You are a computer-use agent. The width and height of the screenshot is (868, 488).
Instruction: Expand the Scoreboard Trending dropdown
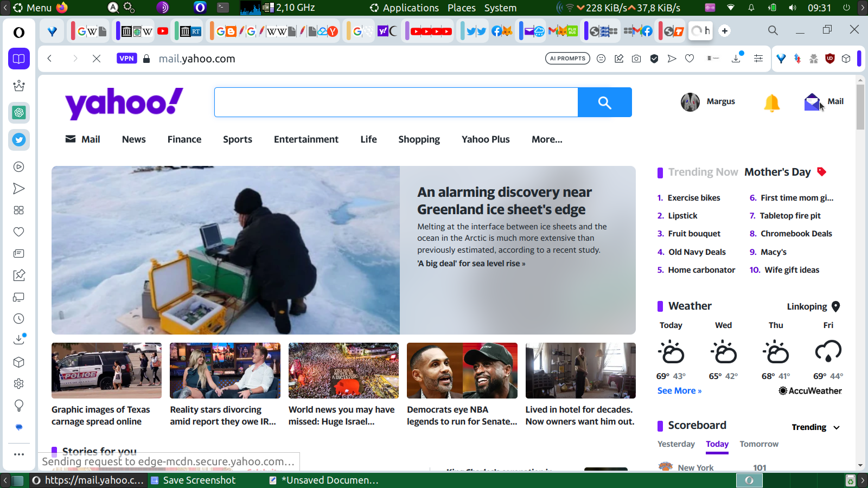tap(815, 427)
